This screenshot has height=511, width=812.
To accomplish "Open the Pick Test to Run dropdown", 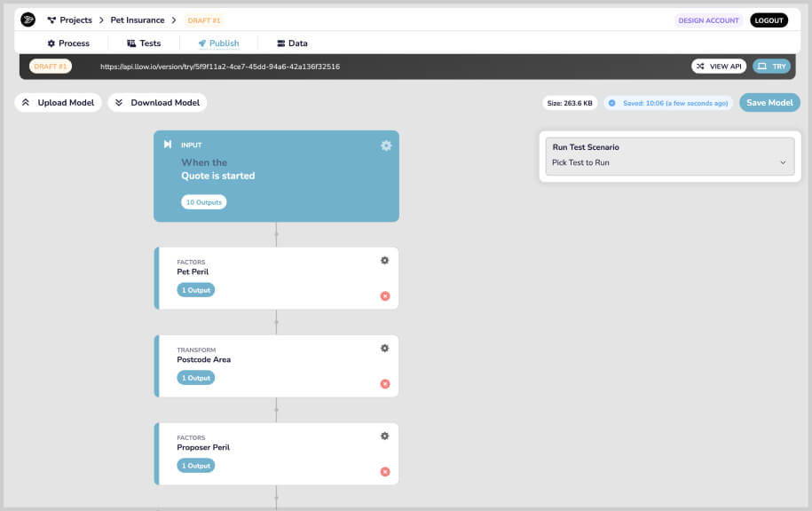I will pyautogui.click(x=670, y=162).
